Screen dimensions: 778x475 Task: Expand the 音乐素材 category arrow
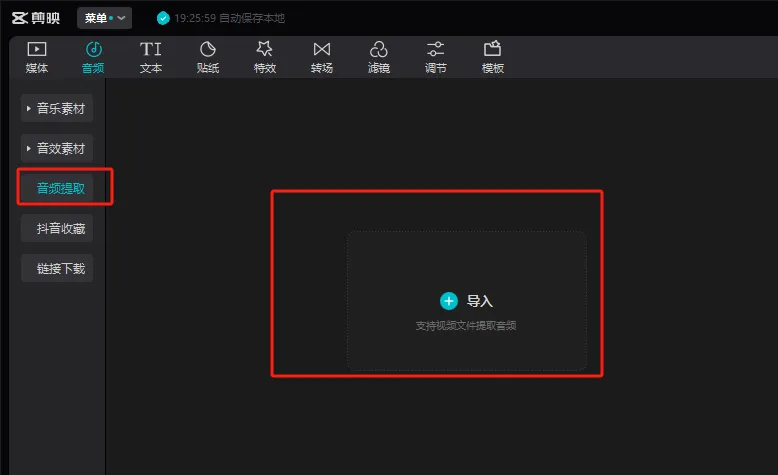(x=29, y=108)
